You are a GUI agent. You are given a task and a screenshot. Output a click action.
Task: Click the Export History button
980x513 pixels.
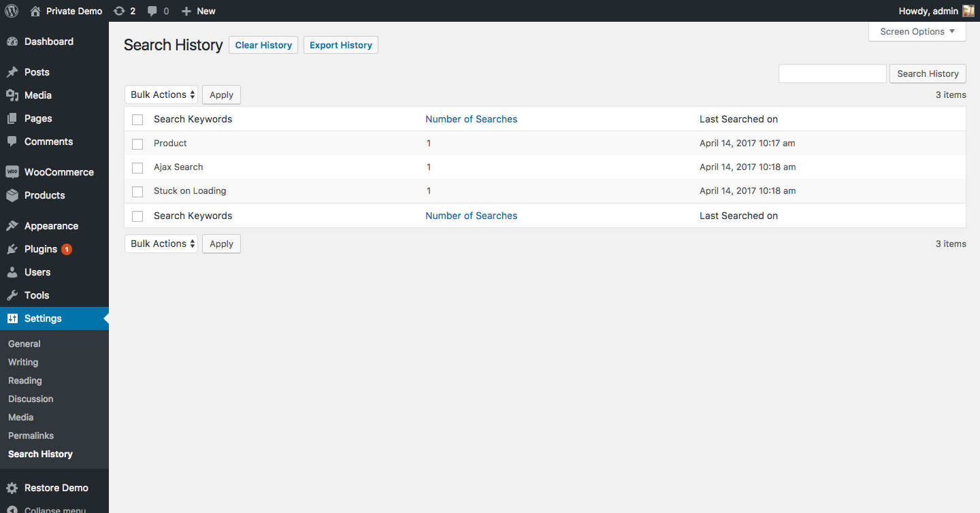(341, 45)
